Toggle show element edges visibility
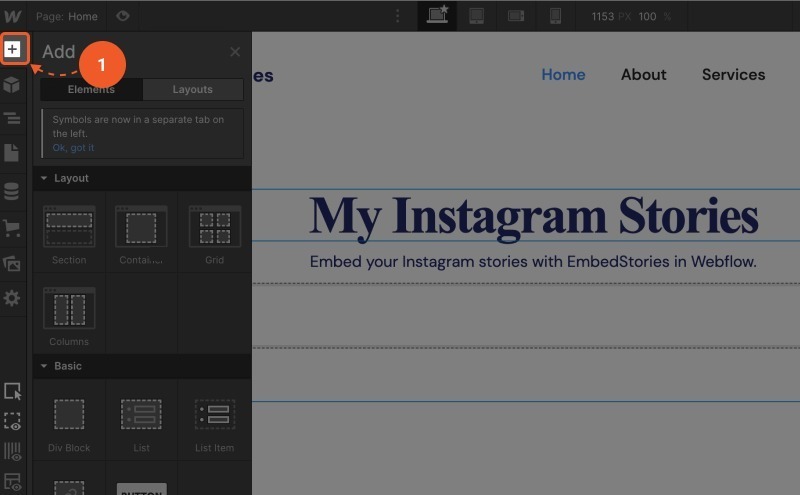The image size is (800, 495). (x=12, y=422)
